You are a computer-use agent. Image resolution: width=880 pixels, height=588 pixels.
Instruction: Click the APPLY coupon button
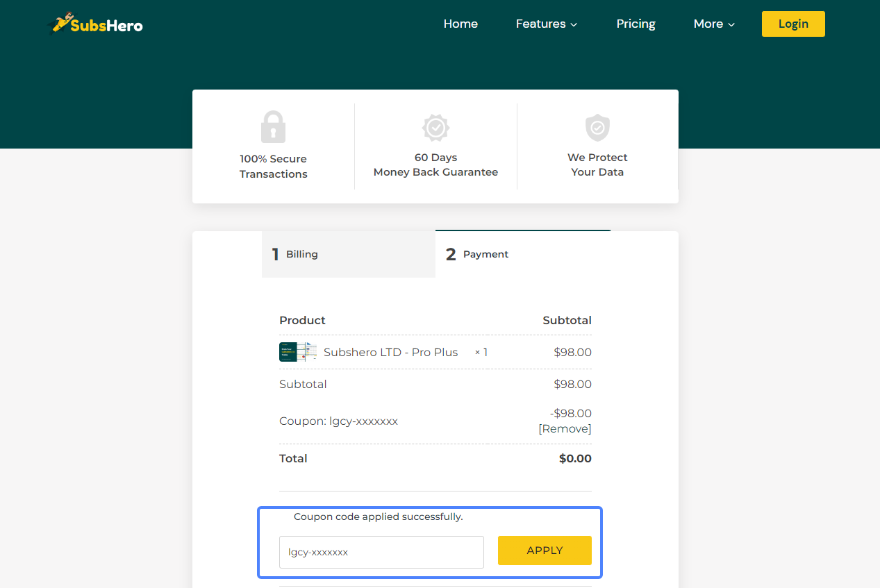point(545,551)
